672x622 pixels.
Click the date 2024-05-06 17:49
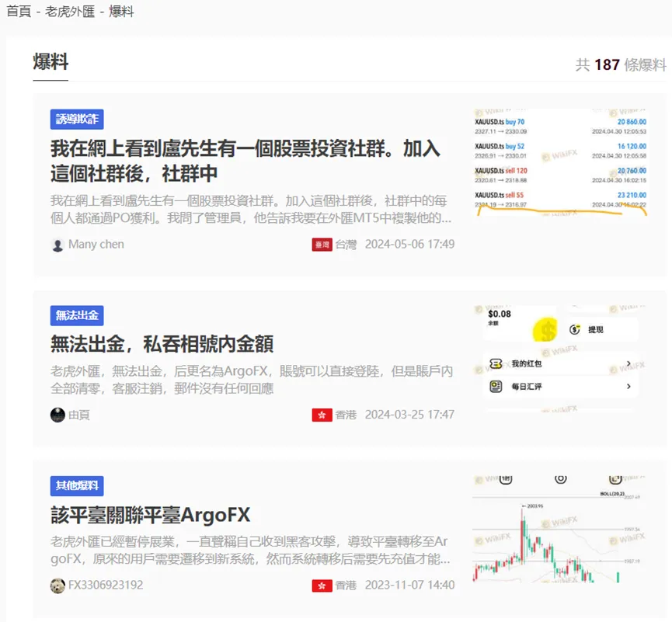[409, 244]
